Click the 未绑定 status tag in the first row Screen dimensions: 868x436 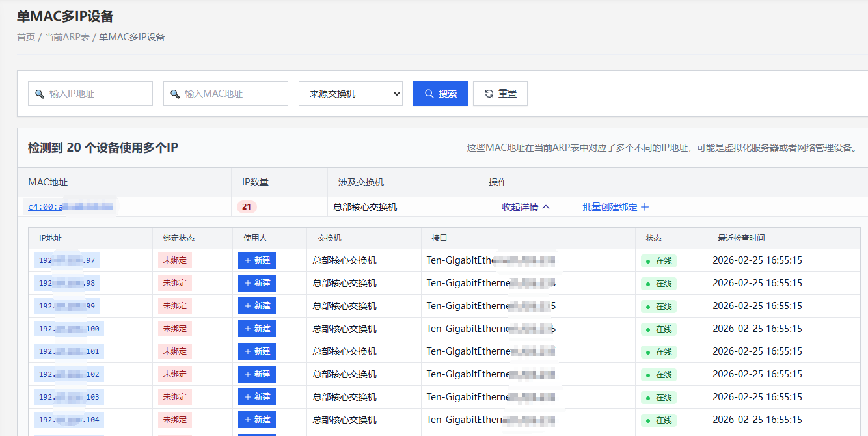174,260
